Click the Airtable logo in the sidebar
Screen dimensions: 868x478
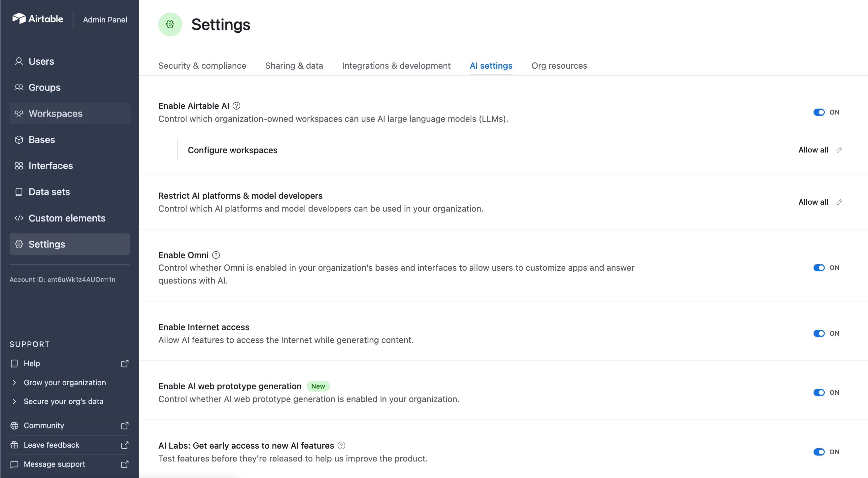38,19
